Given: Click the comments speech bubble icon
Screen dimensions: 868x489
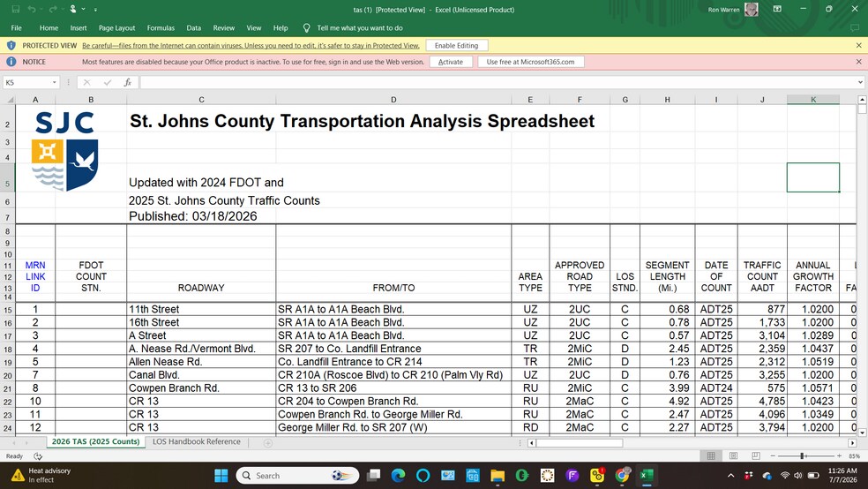Looking at the screenshot, I should click(856, 27).
